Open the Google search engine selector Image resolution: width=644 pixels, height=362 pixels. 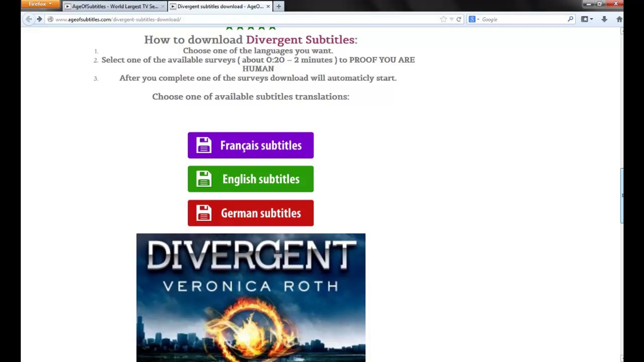point(474,19)
